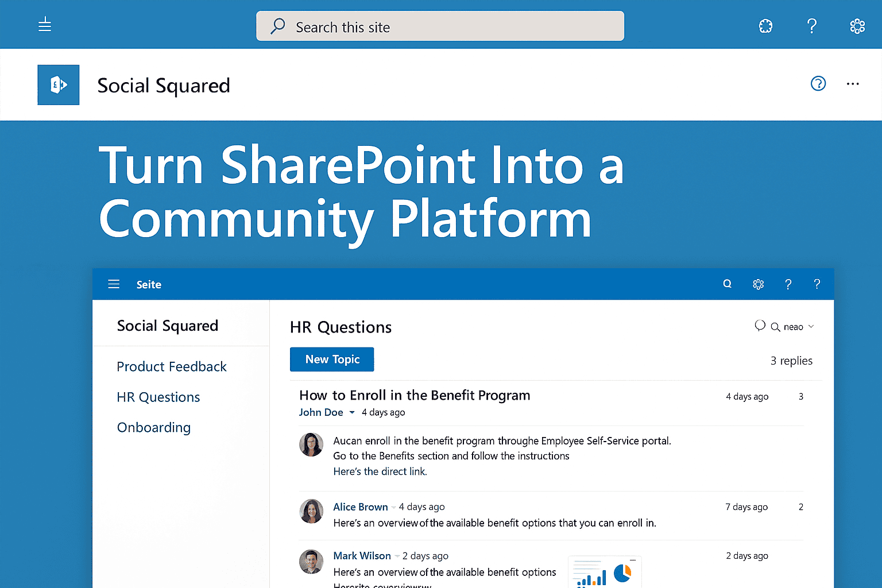Open settings gear in the Seite toolbar
Screen dimensions: 882x588
tap(758, 284)
